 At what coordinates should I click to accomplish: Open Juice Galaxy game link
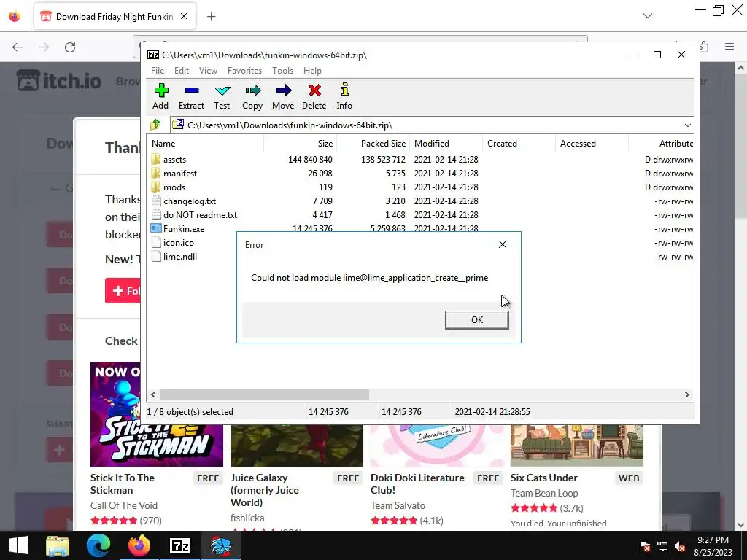click(264, 490)
